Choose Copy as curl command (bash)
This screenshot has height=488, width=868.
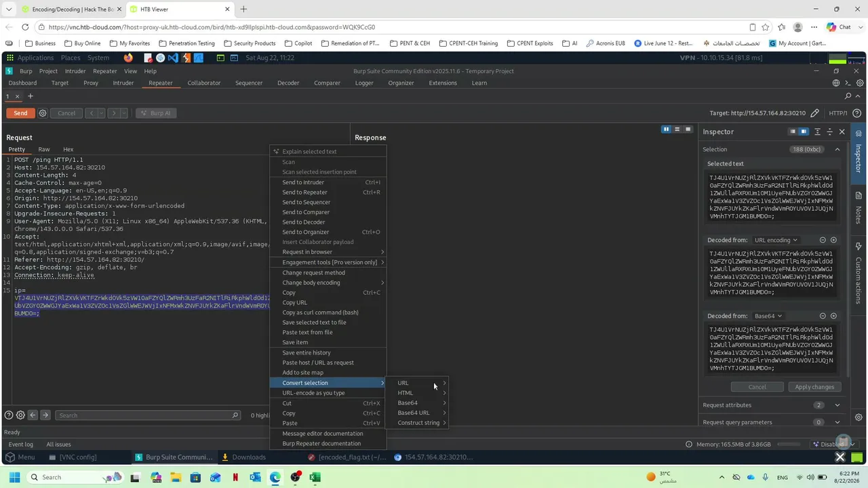point(328,312)
